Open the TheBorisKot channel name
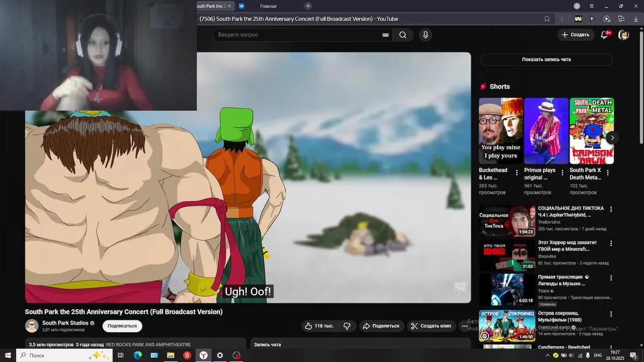 (x=549, y=222)
